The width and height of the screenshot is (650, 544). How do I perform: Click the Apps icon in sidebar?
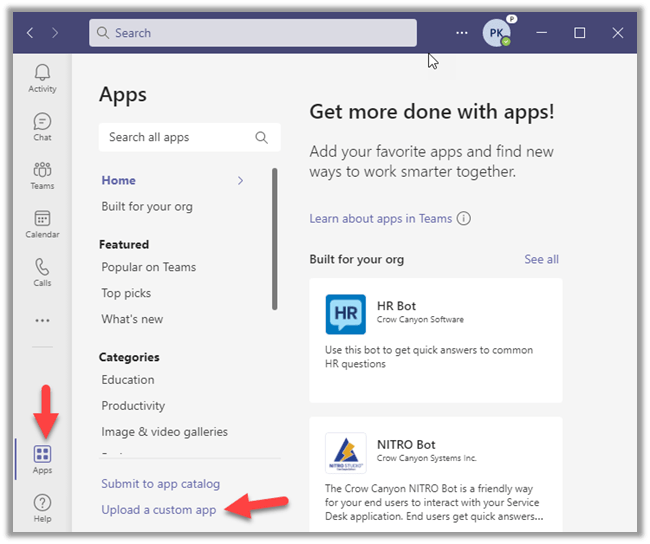pos(42,459)
